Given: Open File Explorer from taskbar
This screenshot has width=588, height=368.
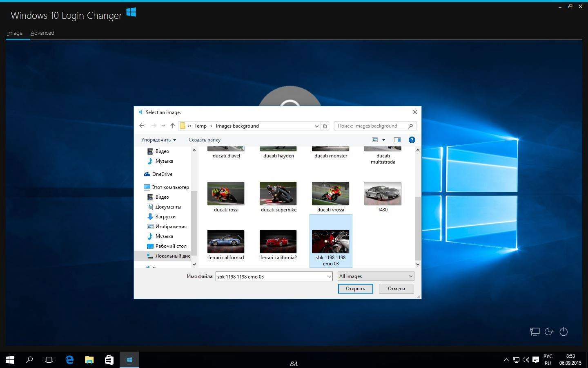Looking at the screenshot, I should click(89, 360).
